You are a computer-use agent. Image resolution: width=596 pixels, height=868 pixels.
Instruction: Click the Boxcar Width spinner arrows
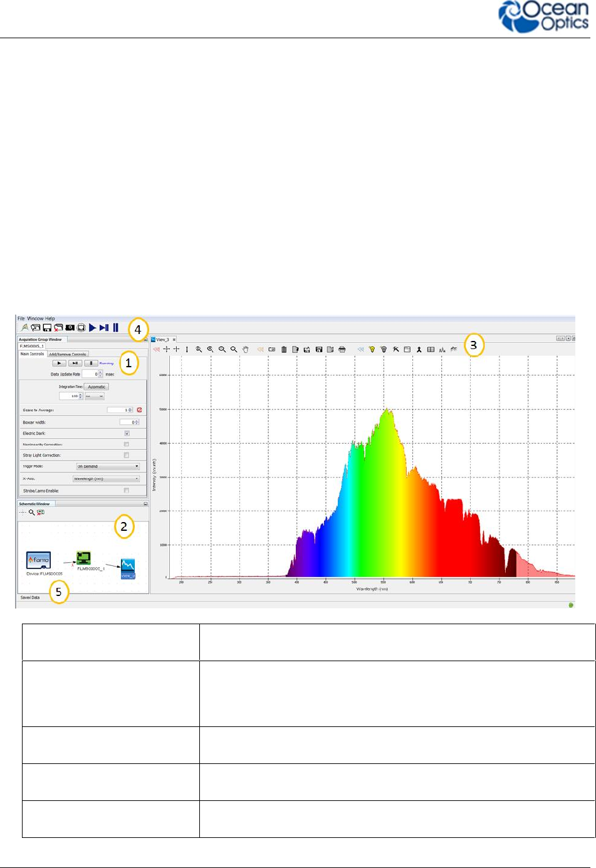tap(136, 422)
